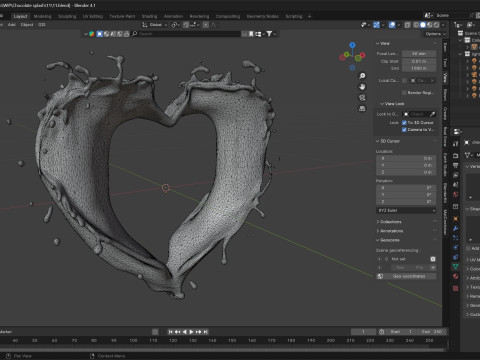Open the Global transform orientation dropdown
Screen dimensions: 480x360
tap(155, 25)
